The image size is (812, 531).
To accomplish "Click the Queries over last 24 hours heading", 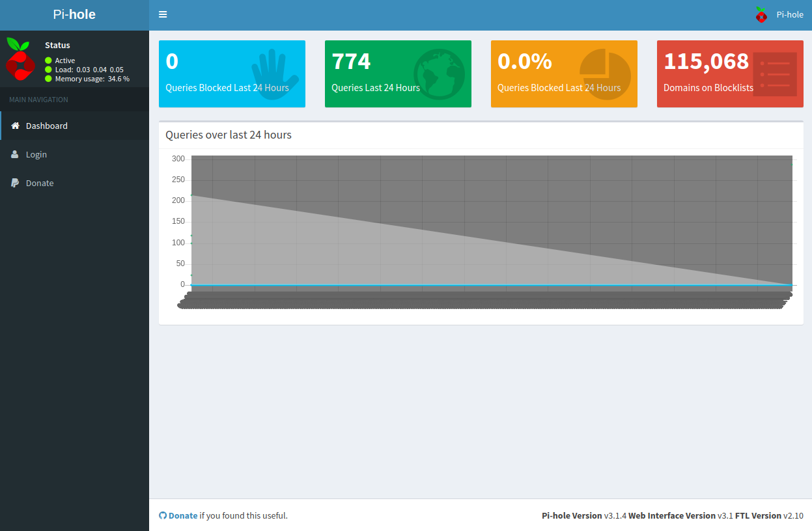I will click(x=229, y=135).
